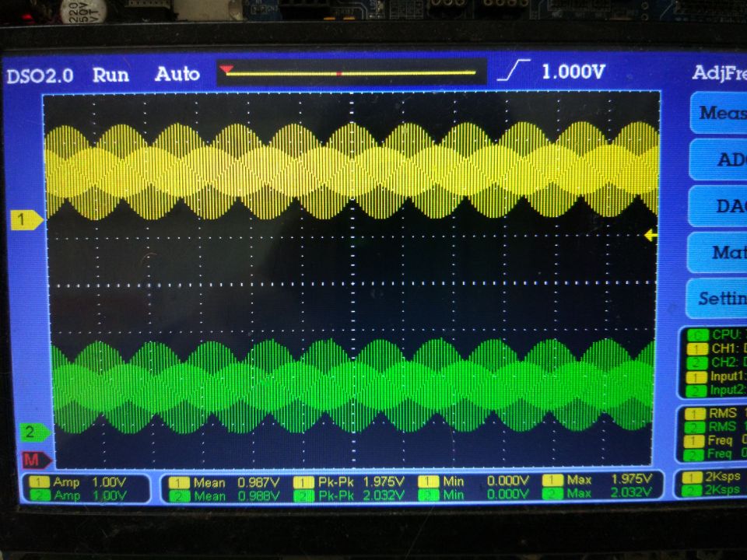Screen dimensions: 747x560
Task: Tap the yellow trigger level arrow
Action: coord(651,235)
